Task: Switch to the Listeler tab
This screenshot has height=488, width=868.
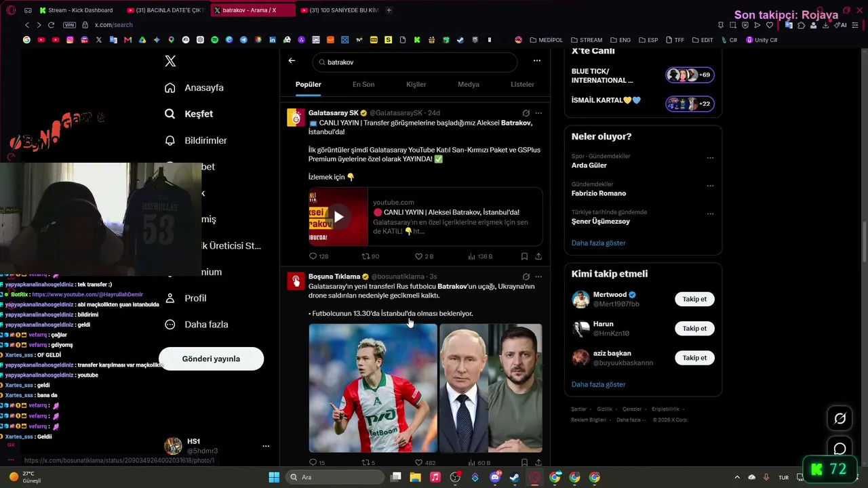Action: point(522,85)
